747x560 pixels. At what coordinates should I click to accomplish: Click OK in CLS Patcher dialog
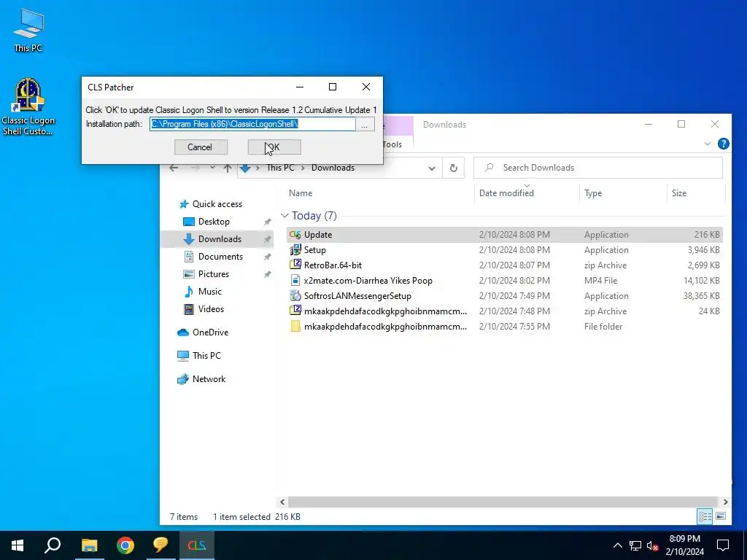point(274,147)
